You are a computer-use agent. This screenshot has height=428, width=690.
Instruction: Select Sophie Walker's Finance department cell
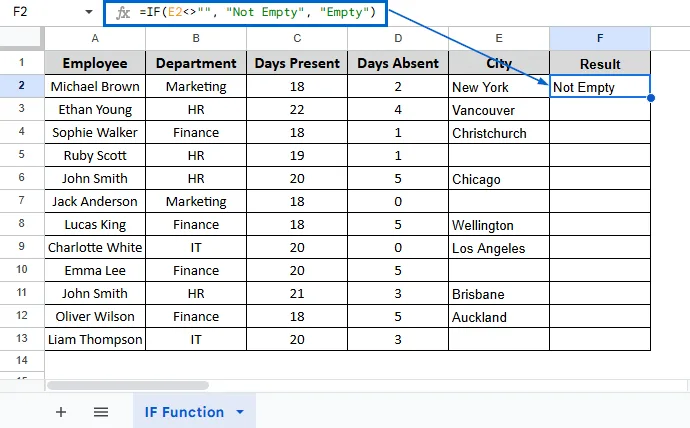pyautogui.click(x=196, y=132)
